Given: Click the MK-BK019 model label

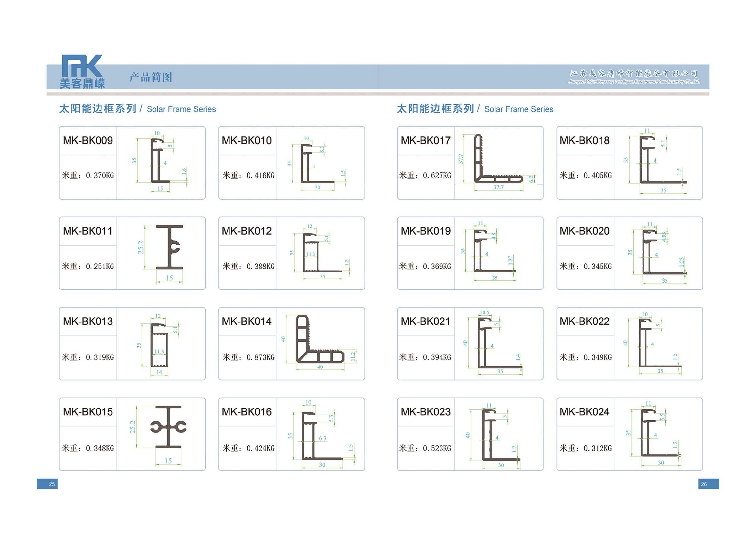Looking at the screenshot, I should [x=426, y=231].
